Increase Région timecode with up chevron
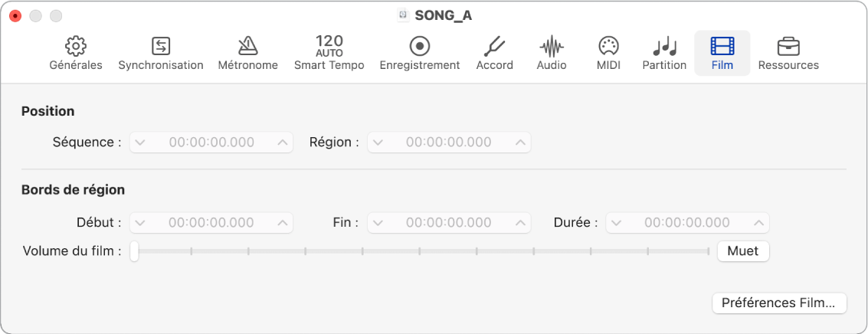Viewport: 868px width, 334px height. pyautogui.click(x=521, y=142)
